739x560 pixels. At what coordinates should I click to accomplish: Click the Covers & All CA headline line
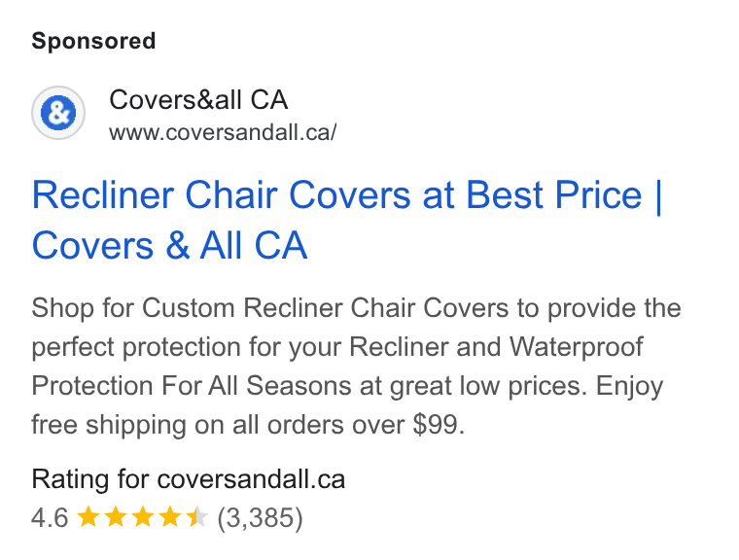pos(169,245)
